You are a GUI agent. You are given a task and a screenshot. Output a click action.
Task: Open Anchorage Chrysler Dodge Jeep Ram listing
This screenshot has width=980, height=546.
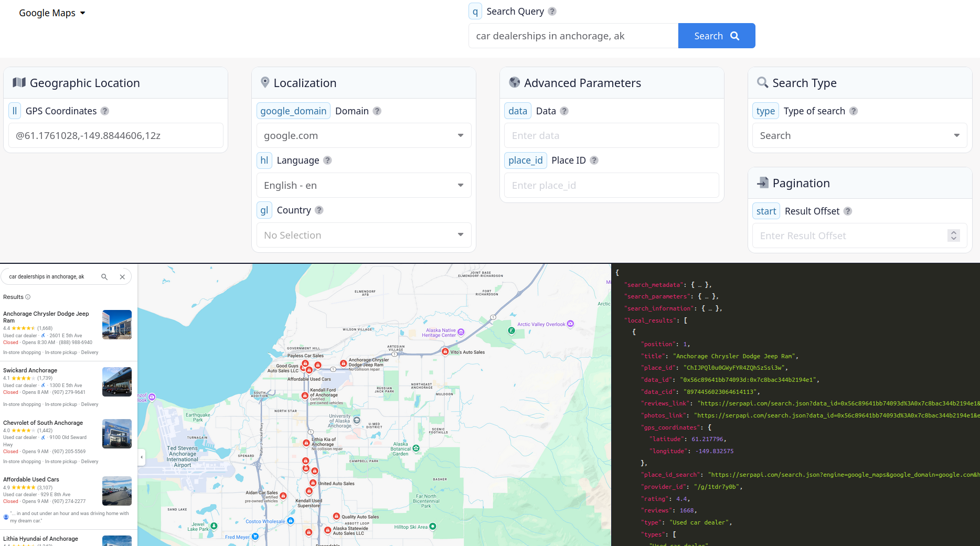click(x=46, y=317)
